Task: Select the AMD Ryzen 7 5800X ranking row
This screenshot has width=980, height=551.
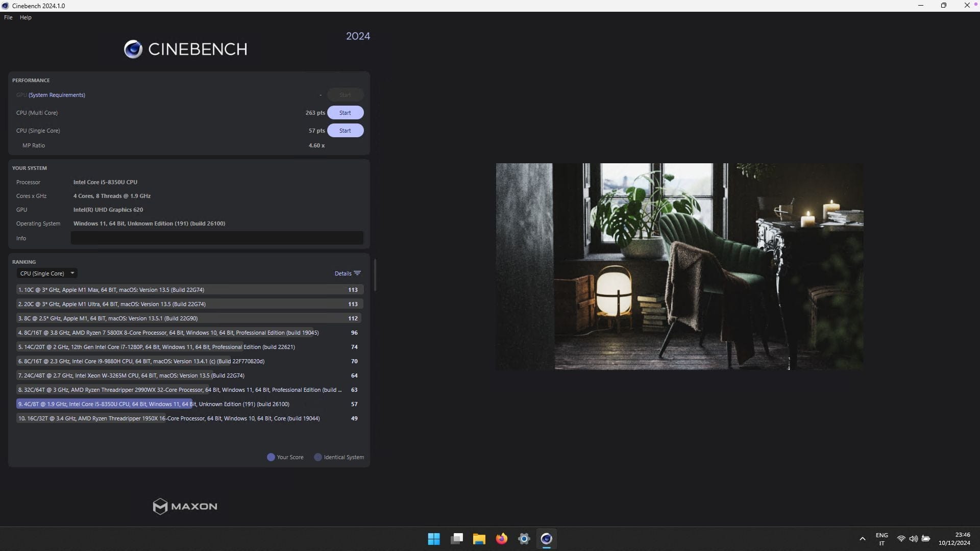Action: 189,333
